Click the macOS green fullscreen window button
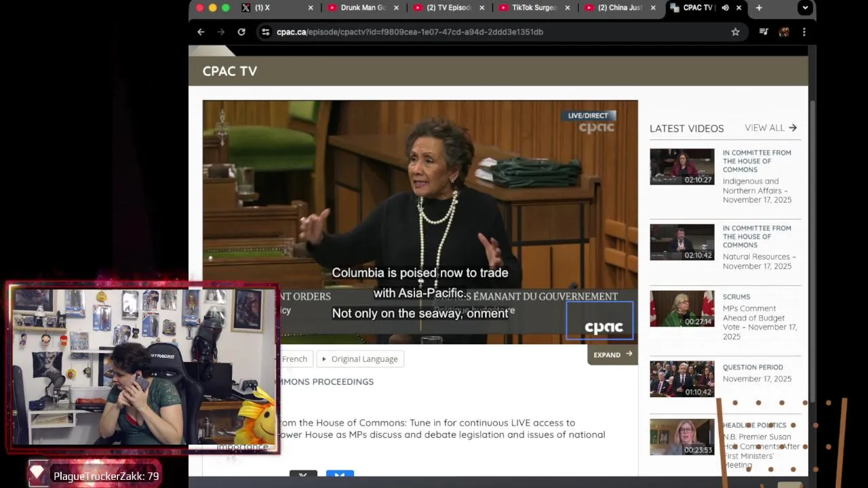 pos(226,7)
